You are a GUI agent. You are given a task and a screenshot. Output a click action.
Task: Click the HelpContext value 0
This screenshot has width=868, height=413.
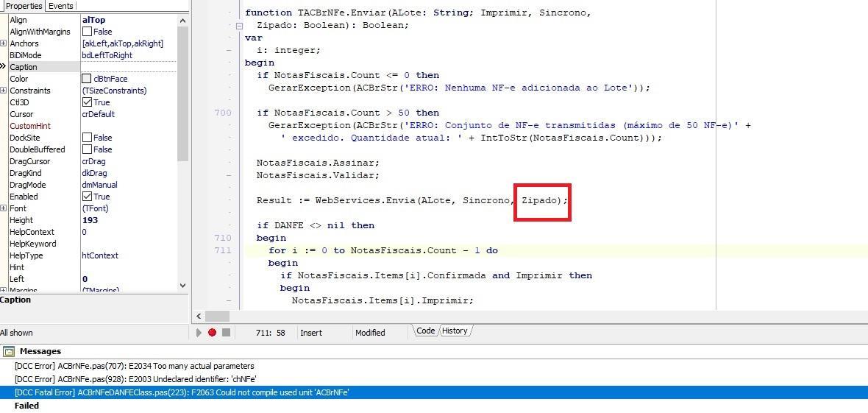pyautogui.click(x=84, y=232)
